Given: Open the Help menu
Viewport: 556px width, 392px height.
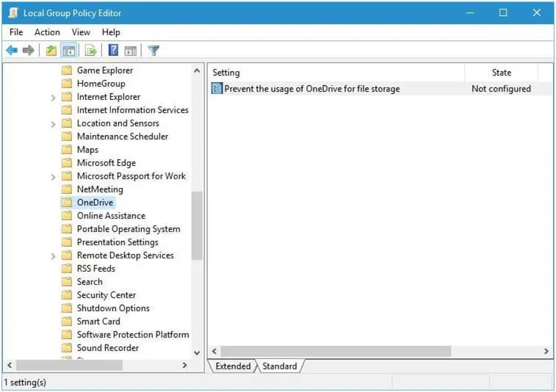Looking at the screenshot, I should (111, 32).
